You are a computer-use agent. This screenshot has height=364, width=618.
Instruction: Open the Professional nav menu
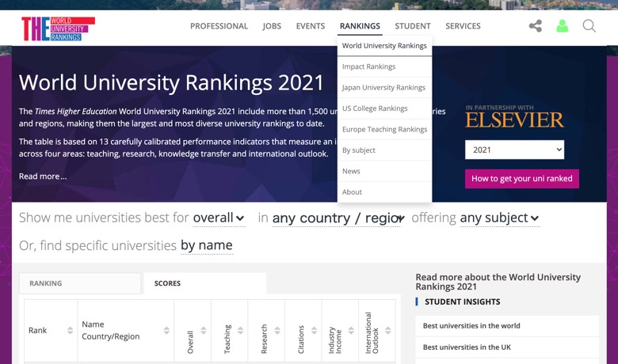point(219,26)
